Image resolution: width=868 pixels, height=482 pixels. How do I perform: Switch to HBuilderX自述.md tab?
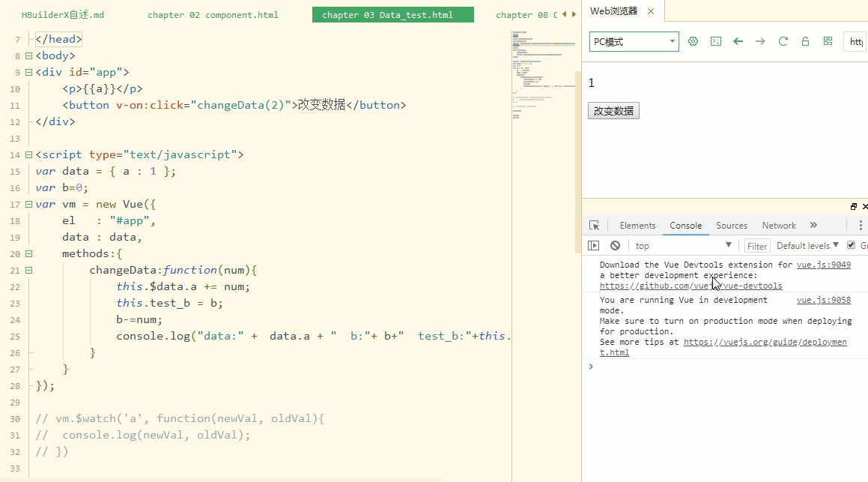[63, 15]
